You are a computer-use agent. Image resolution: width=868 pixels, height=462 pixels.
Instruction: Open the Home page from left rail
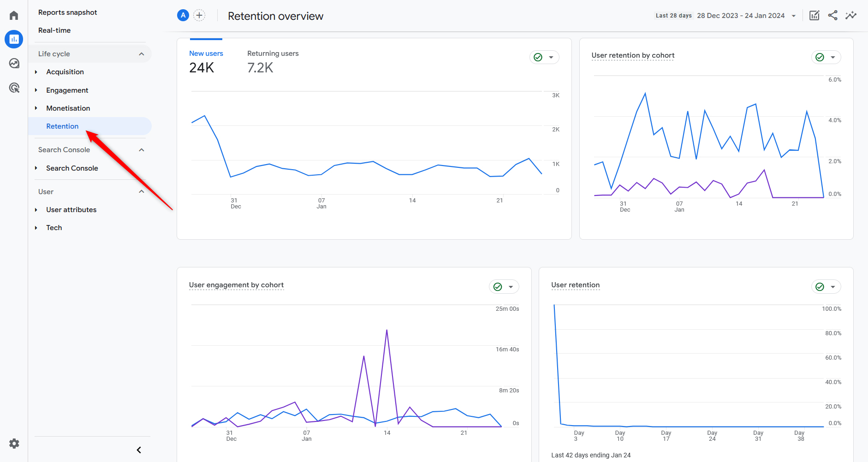point(14,15)
